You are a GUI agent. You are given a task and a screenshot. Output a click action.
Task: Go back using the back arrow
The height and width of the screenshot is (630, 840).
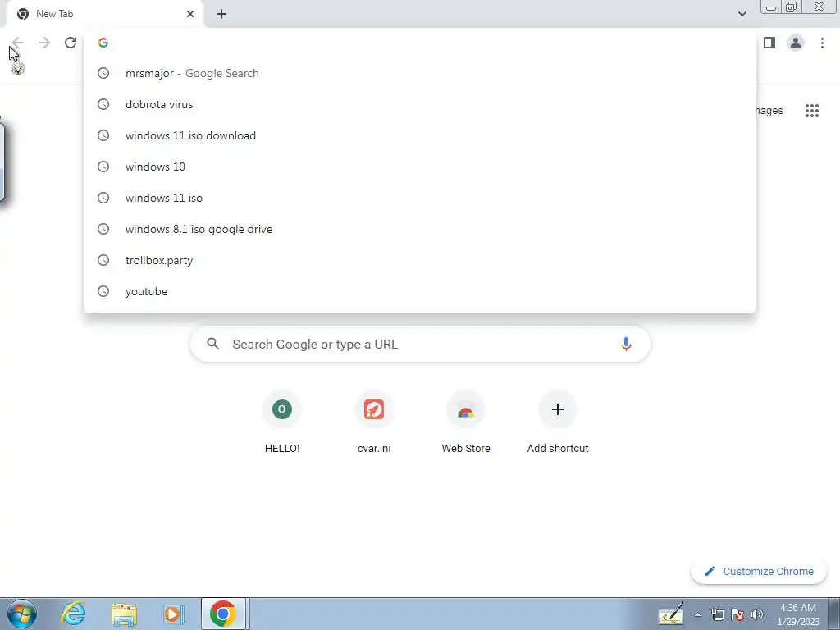point(18,43)
